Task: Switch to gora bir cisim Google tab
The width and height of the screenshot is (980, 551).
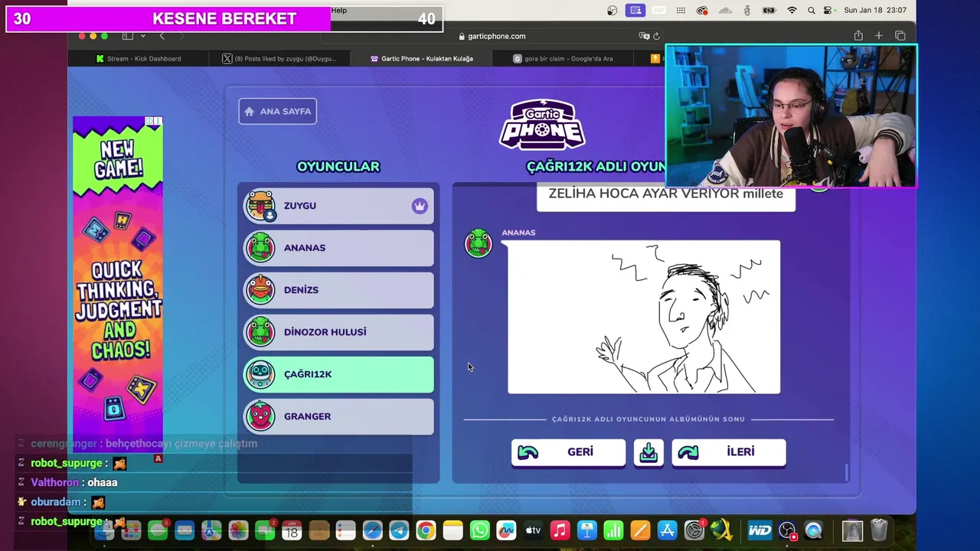Action: point(564,59)
